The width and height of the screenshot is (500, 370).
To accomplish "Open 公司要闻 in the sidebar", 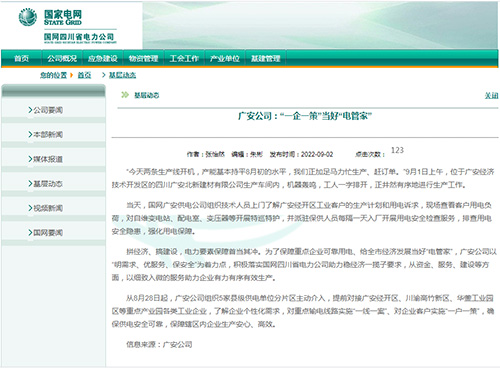I will click(x=48, y=110).
